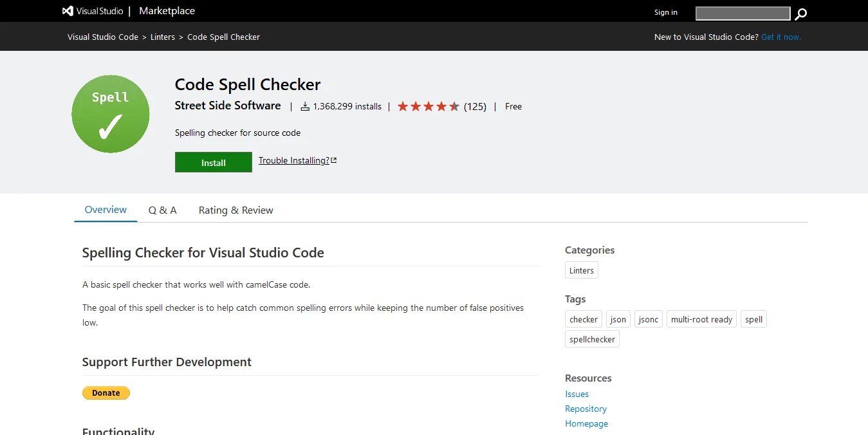The width and height of the screenshot is (868, 435).
Task: Open the Street Side Software publisher link
Action: click(228, 106)
